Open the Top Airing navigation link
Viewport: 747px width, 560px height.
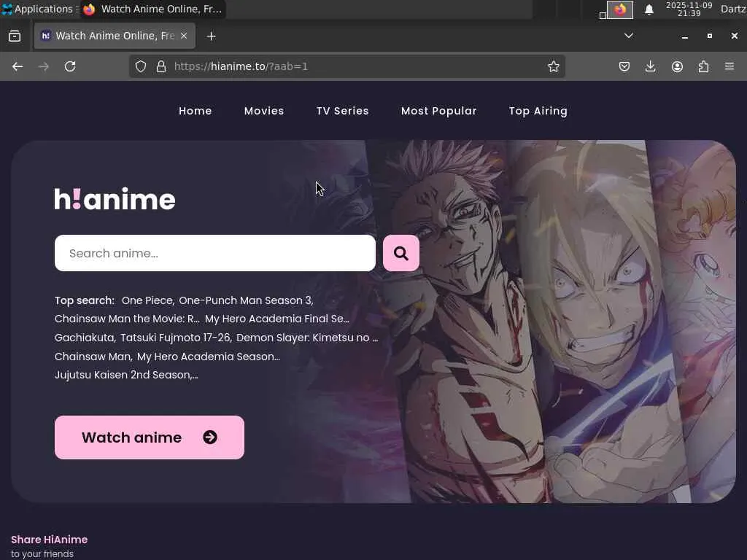coord(538,111)
